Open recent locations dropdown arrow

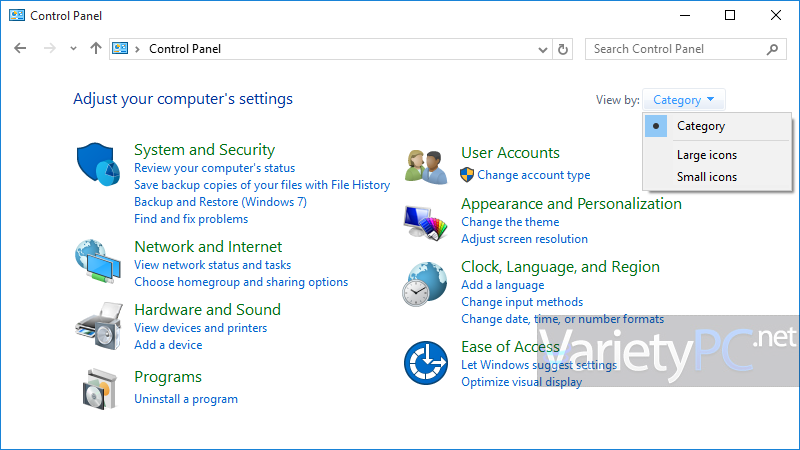73,49
